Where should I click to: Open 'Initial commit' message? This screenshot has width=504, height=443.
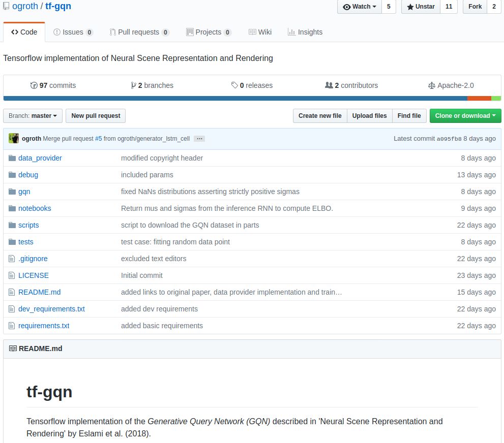point(142,275)
